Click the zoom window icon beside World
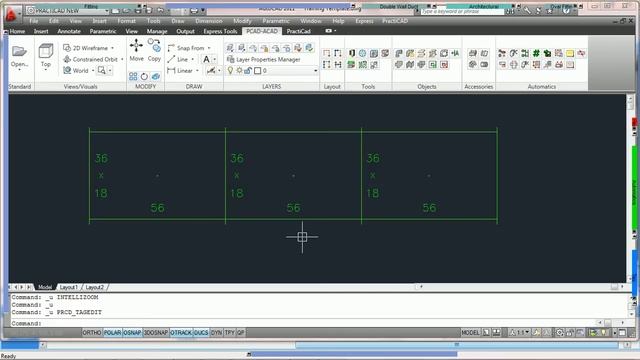Screen dimensions: 640x360 (x=102, y=71)
